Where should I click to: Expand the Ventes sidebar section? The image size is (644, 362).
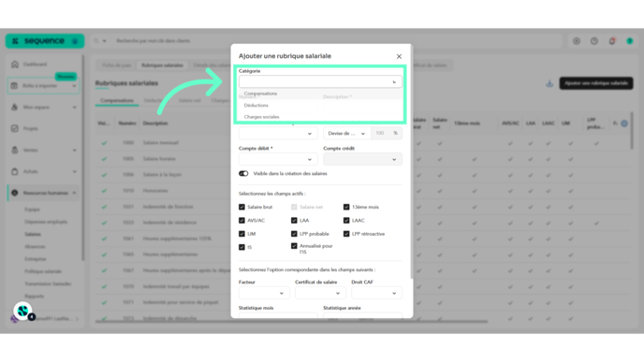tap(43, 151)
